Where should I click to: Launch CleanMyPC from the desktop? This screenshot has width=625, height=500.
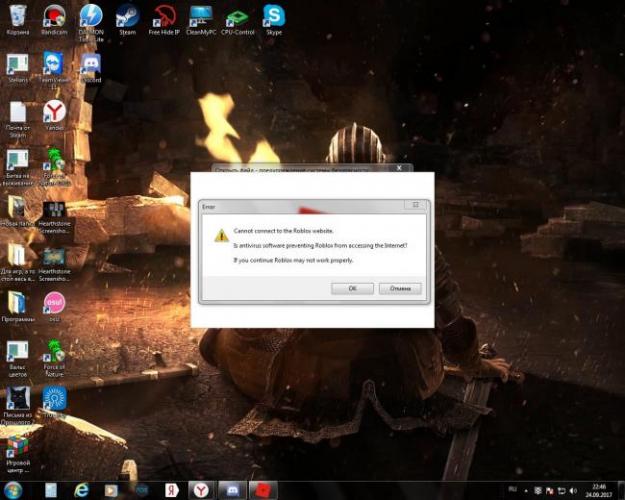[x=201, y=19]
